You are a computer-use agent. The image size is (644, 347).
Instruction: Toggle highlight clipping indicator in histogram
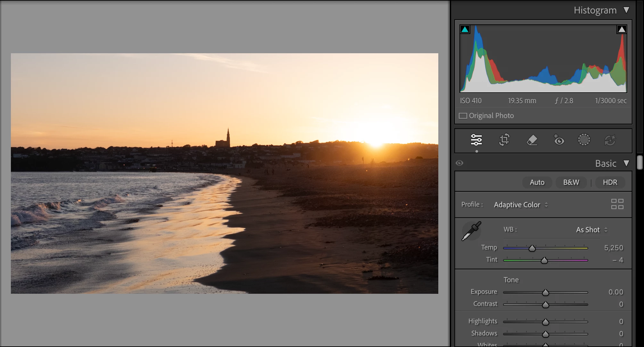point(622,30)
